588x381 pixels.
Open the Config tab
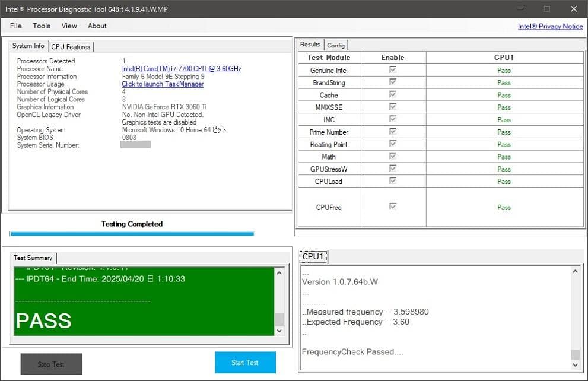(336, 45)
